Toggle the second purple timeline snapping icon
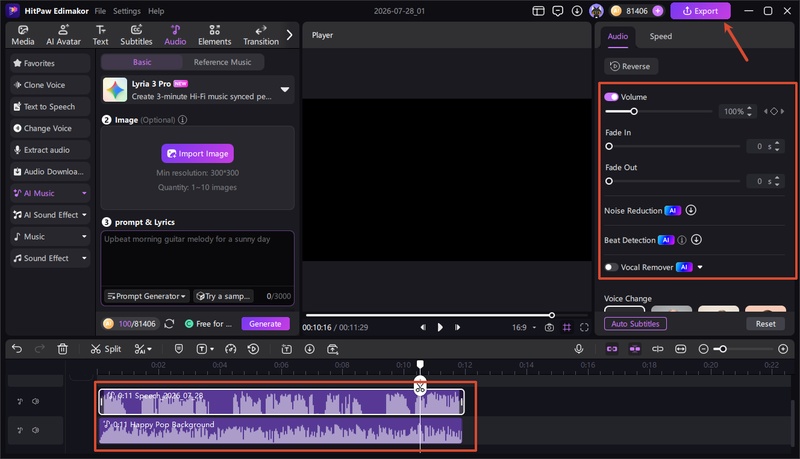800x459 pixels. pos(635,349)
